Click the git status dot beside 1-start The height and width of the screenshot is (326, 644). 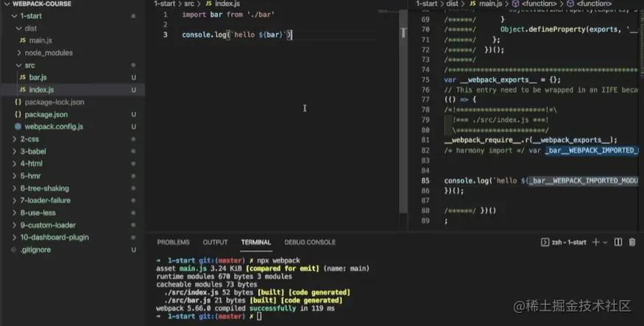click(133, 16)
